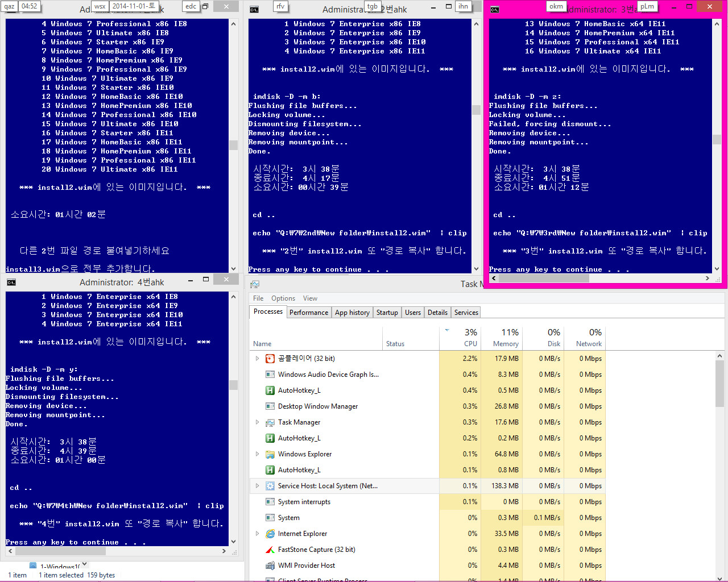Expand the Task Manager process group
The width and height of the screenshot is (728, 582).
pos(257,422)
